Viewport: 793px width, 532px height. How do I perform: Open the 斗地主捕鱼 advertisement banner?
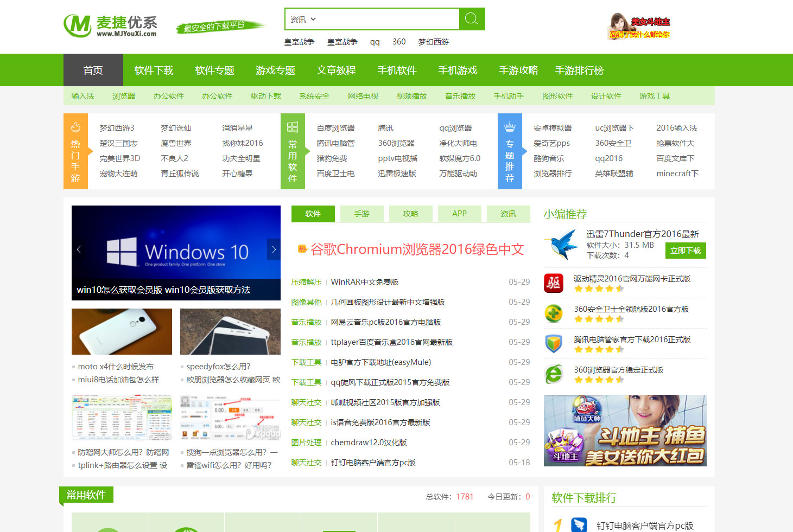625,431
